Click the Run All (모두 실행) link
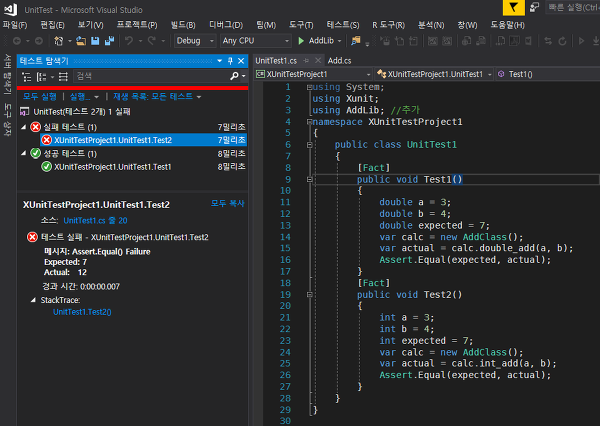Viewport: 600px width, 426px height. pyautogui.click(x=39, y=97)
